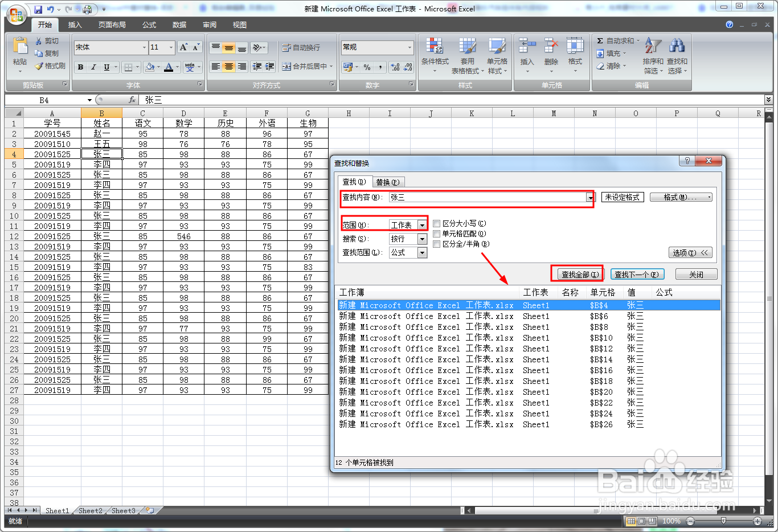Align text right in the cell
The width and height of the screenshot is (778, 532).
coord(242,67)
